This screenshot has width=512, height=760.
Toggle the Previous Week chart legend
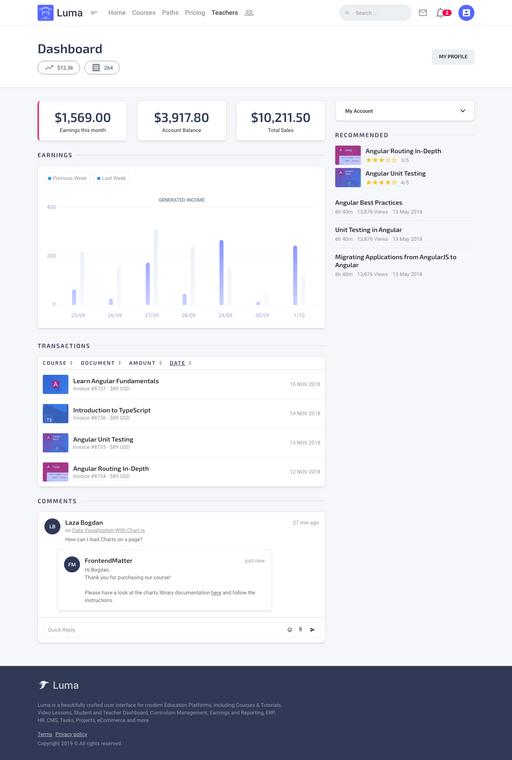67,178
